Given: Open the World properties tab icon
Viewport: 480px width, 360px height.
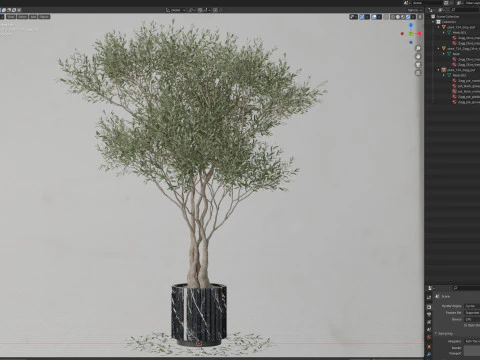Looking at the screenshot, I should click(429, 337).
